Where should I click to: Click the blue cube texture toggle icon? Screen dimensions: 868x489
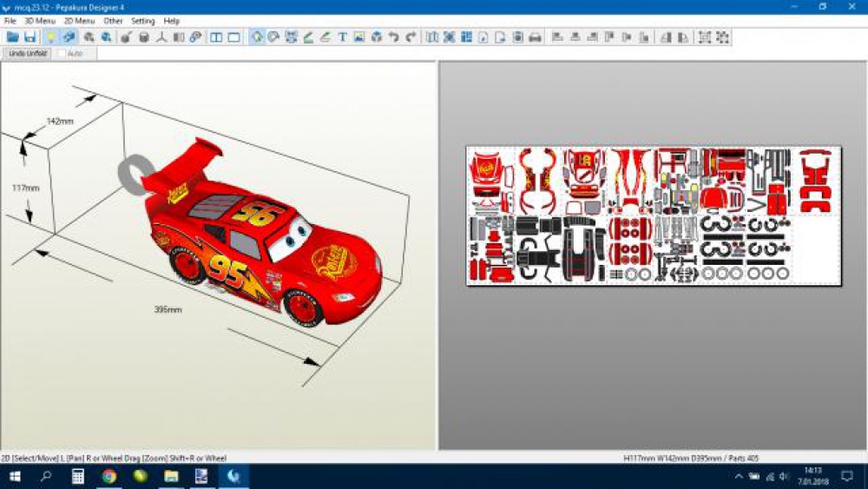(x=69, y=37)
